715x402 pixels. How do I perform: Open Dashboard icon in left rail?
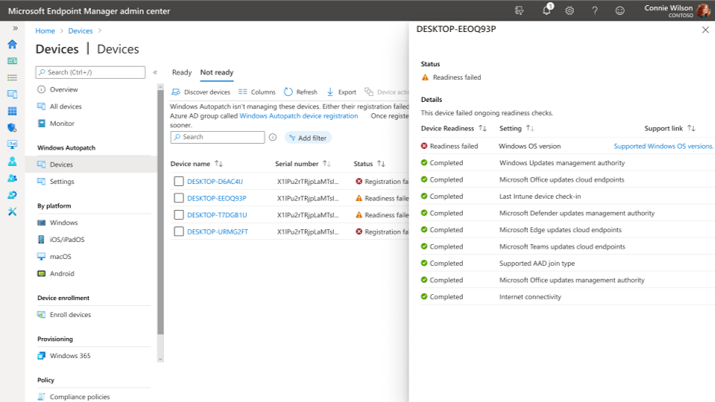12,61
